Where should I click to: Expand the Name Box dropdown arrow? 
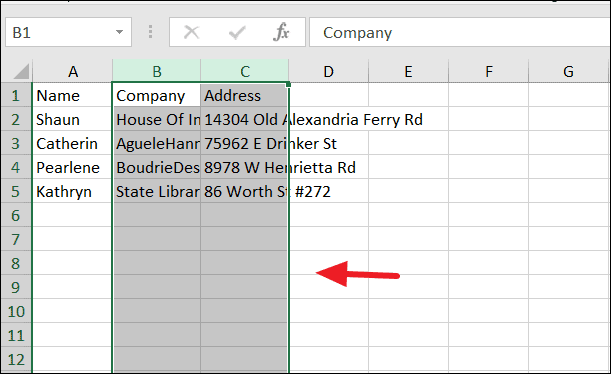pyautogui.click(x=120, y=32)
